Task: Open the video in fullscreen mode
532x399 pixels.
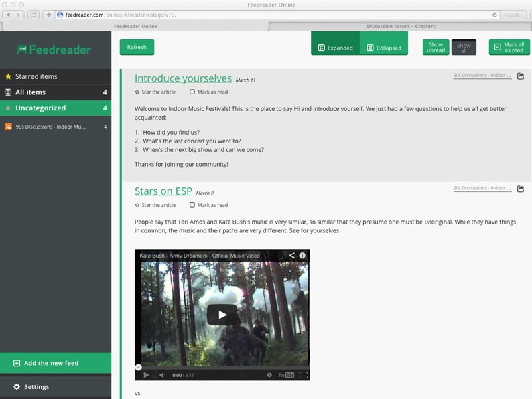Action: click(303, 375)
